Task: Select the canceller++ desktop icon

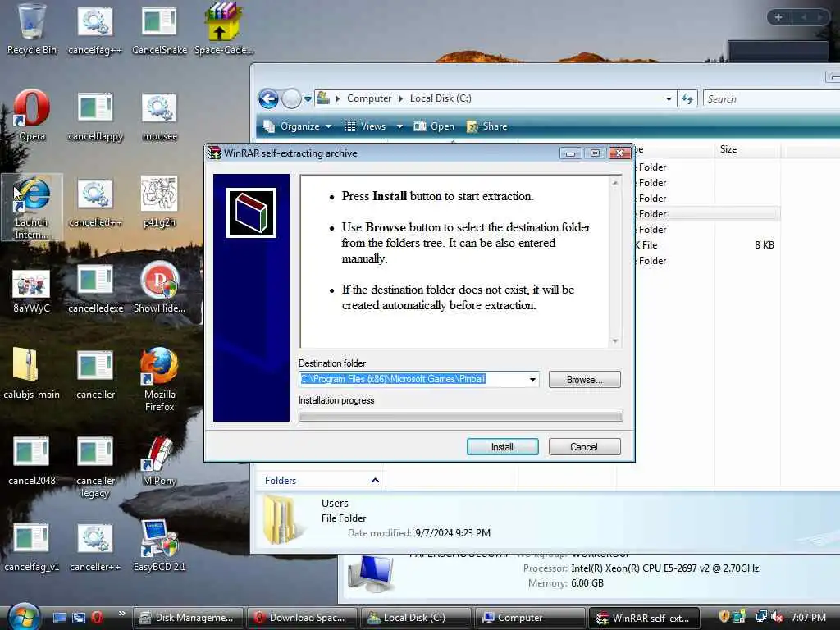Action: [95, 547]
